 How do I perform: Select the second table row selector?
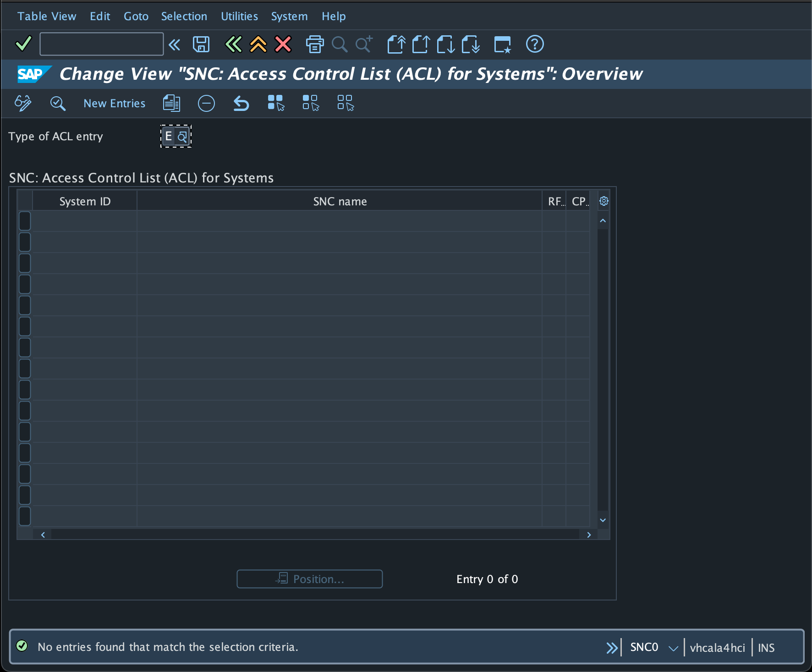25,242
